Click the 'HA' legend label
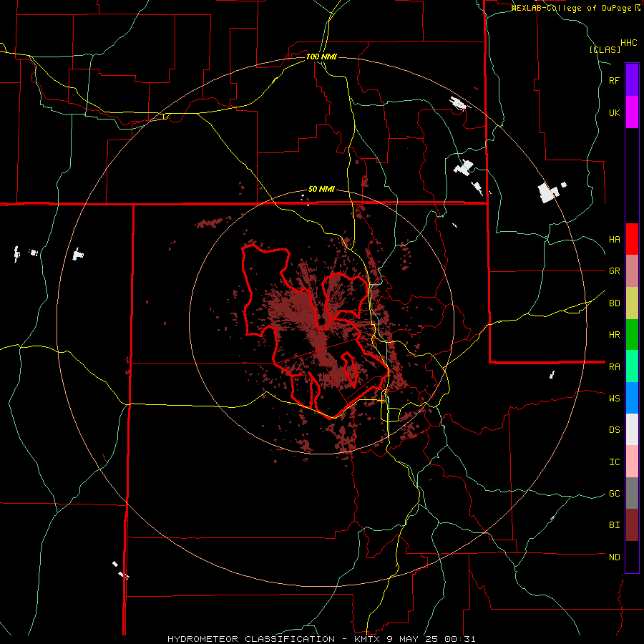Viewport: 644px width, 644px height. (614, 240)
